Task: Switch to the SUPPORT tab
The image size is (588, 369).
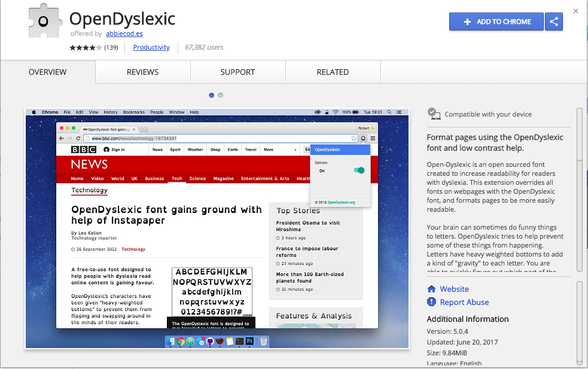Action: [x=237, y=72]
